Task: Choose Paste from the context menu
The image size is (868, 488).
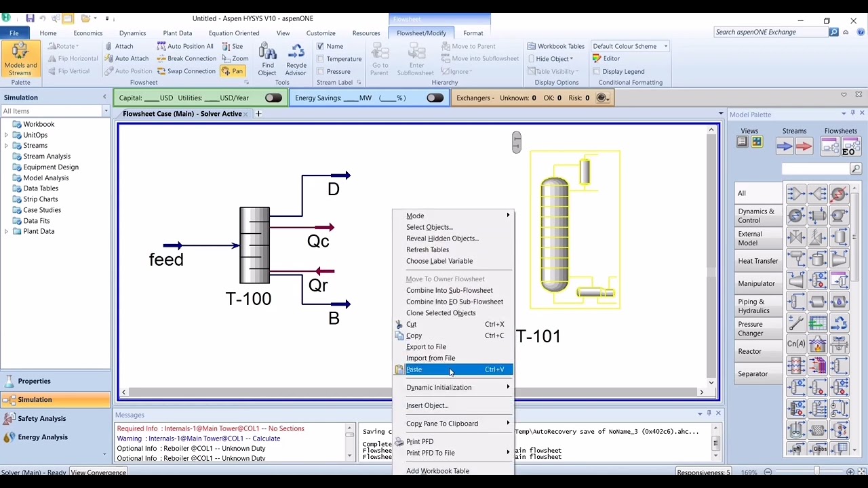Action: 453,369
